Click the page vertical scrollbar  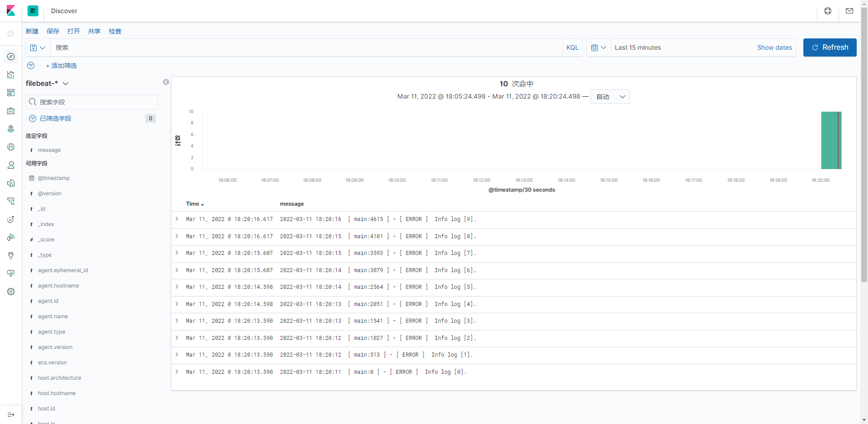click(864, 145)
